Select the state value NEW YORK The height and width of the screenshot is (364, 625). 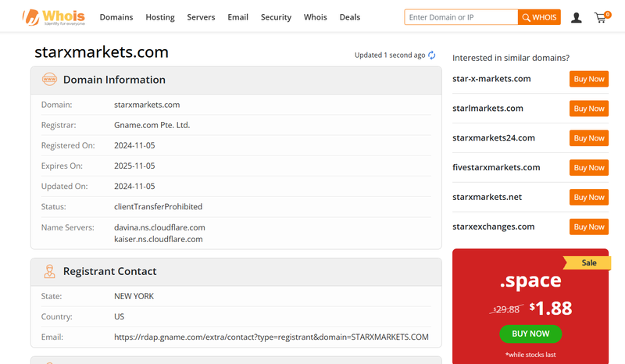(134, 296)
